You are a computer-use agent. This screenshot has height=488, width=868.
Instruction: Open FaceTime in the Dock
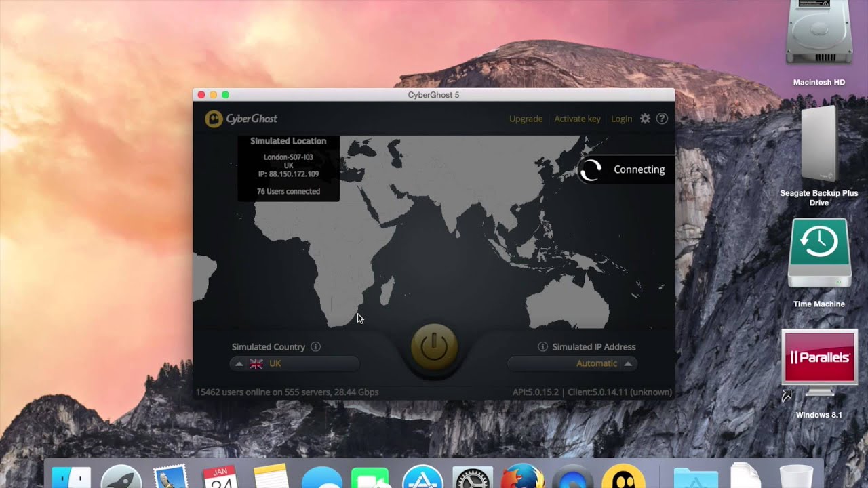click(370, 477)
